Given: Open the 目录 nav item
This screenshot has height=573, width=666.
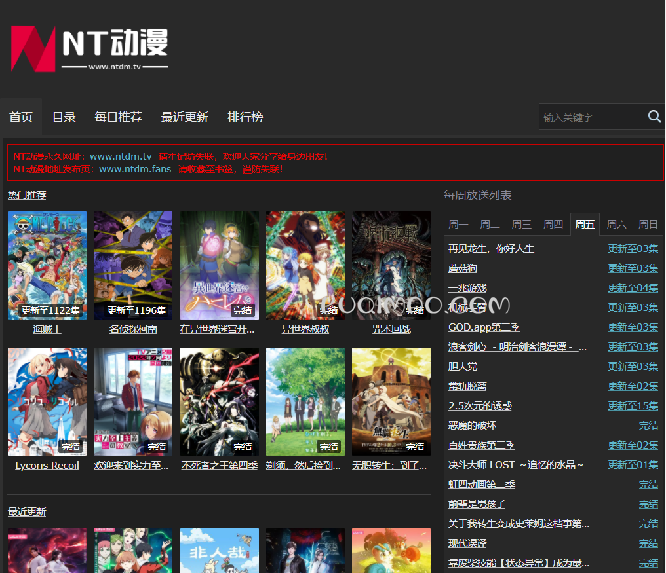Looking at the screenshot, I should [64, 117].
